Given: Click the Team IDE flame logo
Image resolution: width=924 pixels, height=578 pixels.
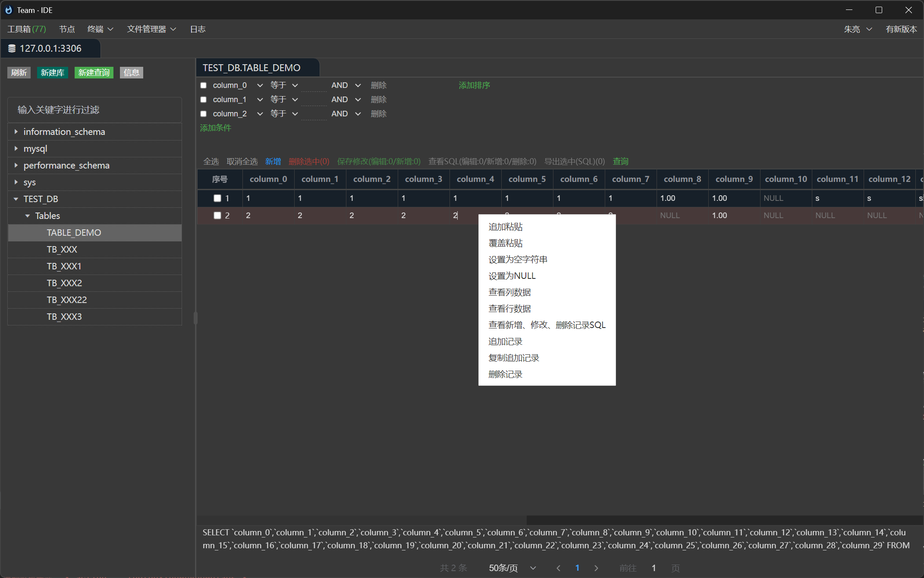Looking at the screenshot, I should 9,9.
